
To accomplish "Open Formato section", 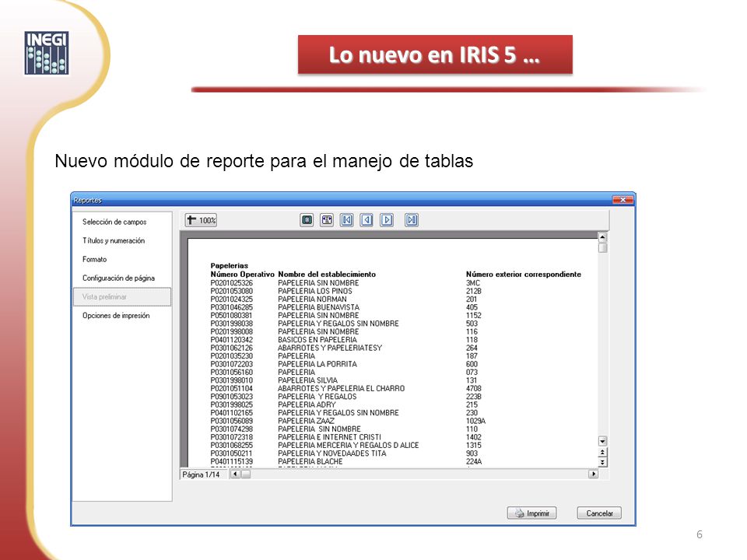I will point(94,260).
